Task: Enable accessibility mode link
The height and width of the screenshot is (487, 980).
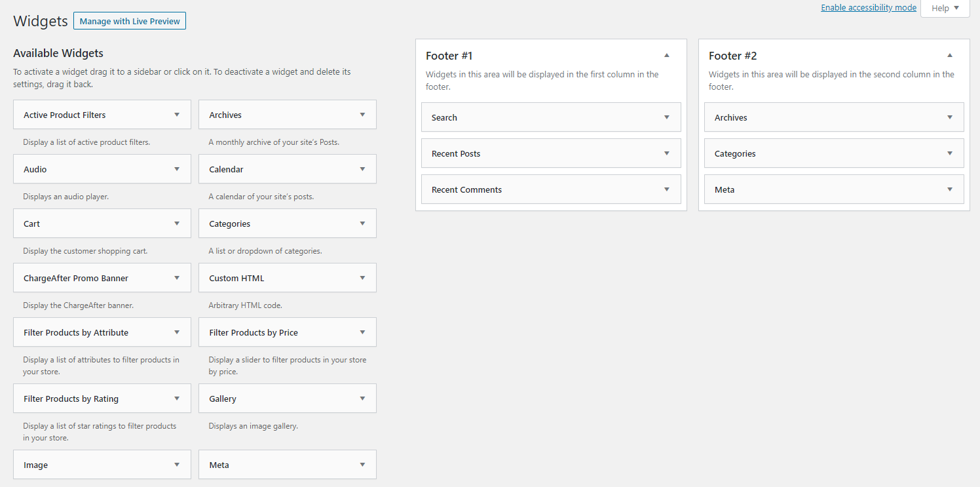Action: point(869,8)
